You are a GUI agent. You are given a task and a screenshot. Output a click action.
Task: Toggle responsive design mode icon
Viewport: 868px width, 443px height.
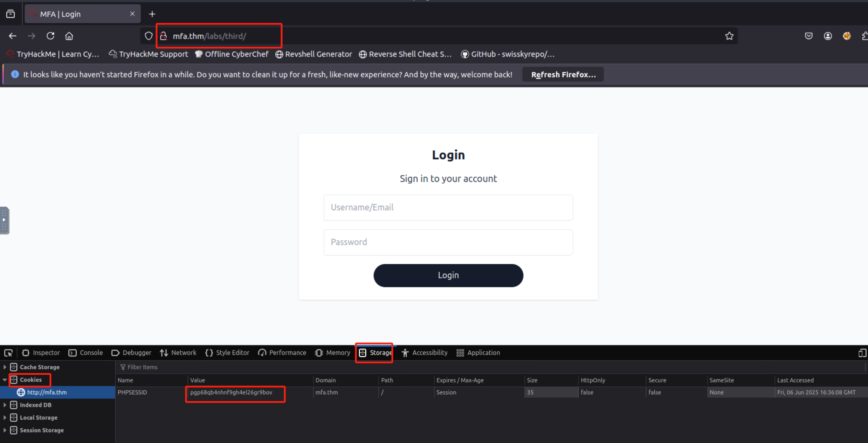coord(862,353)
